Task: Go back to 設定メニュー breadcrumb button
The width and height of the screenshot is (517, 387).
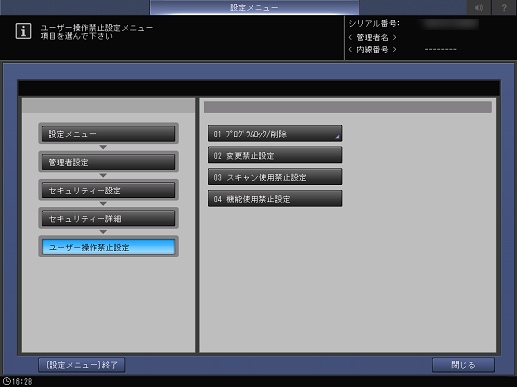Action: click(109, 134)
